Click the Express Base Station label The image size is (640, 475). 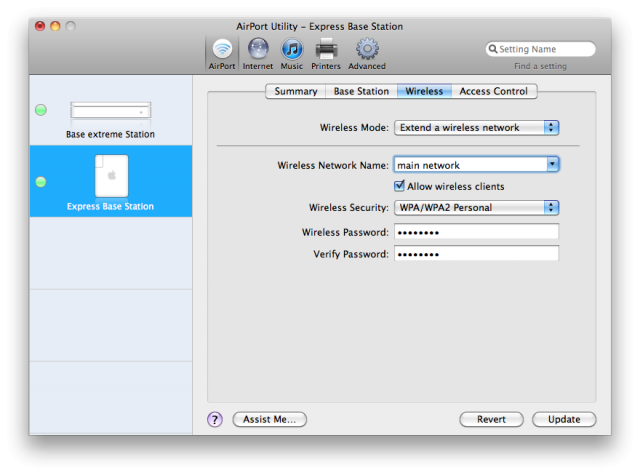pyautogui.click(x=110, y=206)
